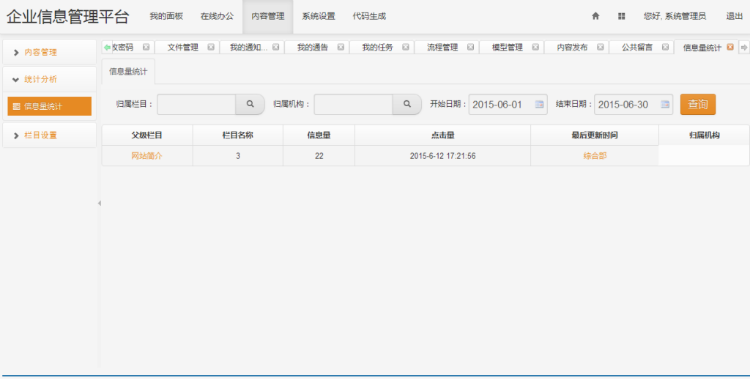Screen dimensions: 750x379
Task: Select cell 2015-6-12 17:21:56
Action: point(442,156)
